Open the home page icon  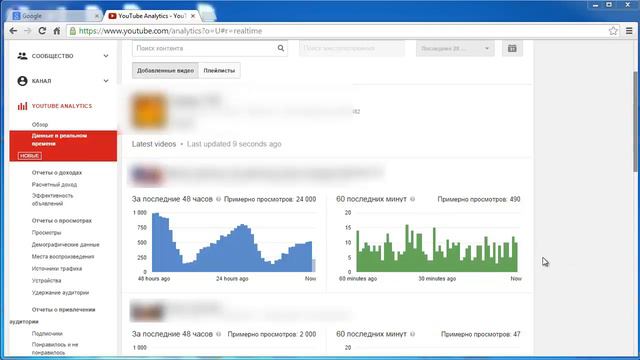[x=57, y=31]
